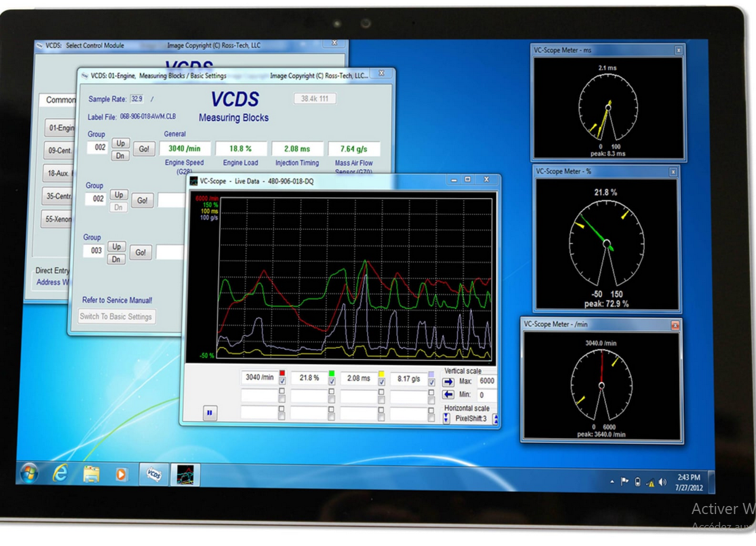This screenshot has height=546, width=756.
Task: Maximize the VC-Scope Live Data window
Action: (468, 180)
